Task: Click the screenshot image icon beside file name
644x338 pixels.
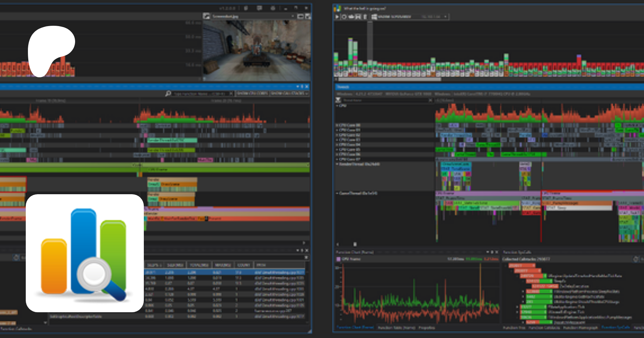Action: (x=206, y=16)
